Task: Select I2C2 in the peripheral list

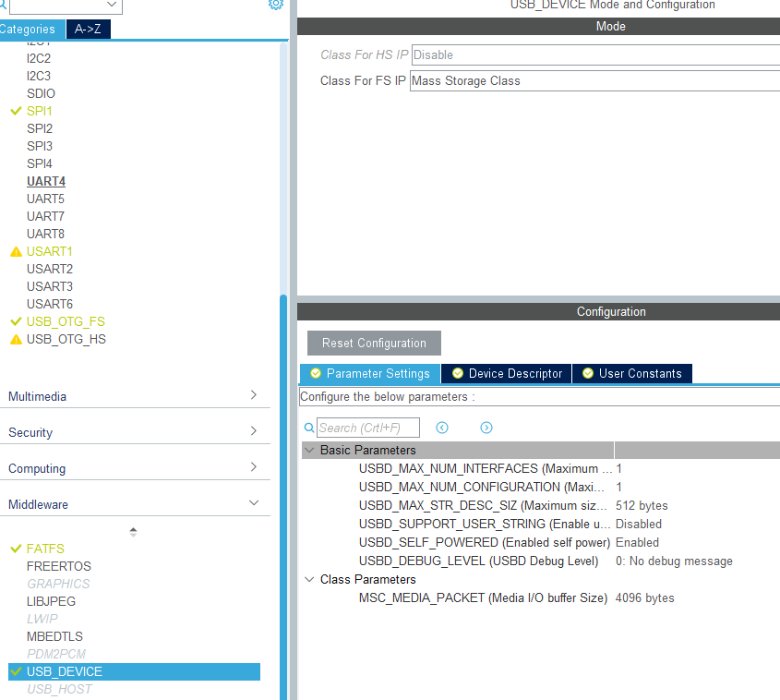Action: pos(39,59)
